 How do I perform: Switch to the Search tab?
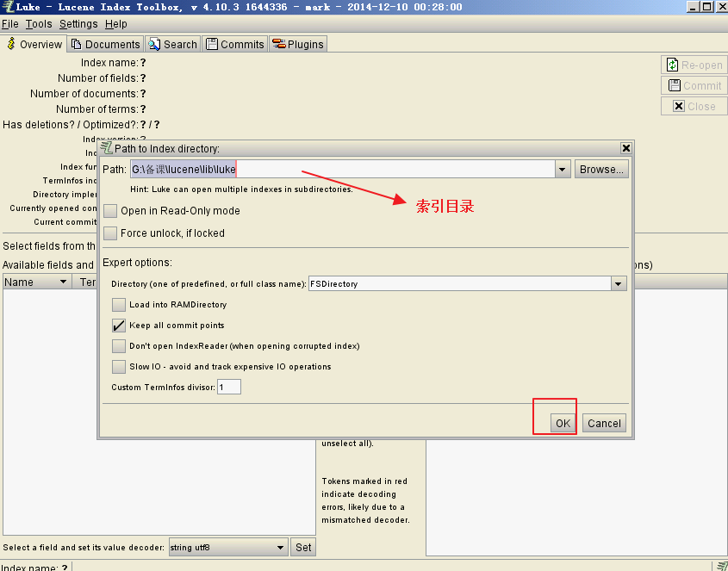[x=172, y=44]
